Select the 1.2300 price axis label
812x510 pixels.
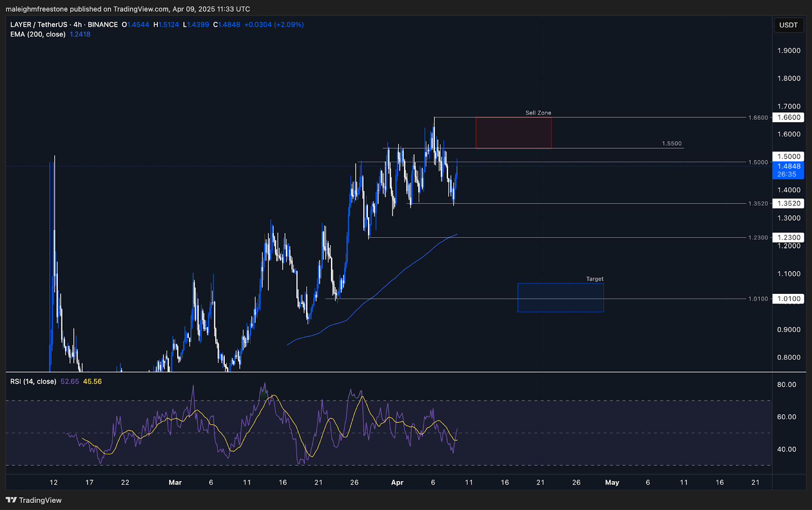click(788, 237)
